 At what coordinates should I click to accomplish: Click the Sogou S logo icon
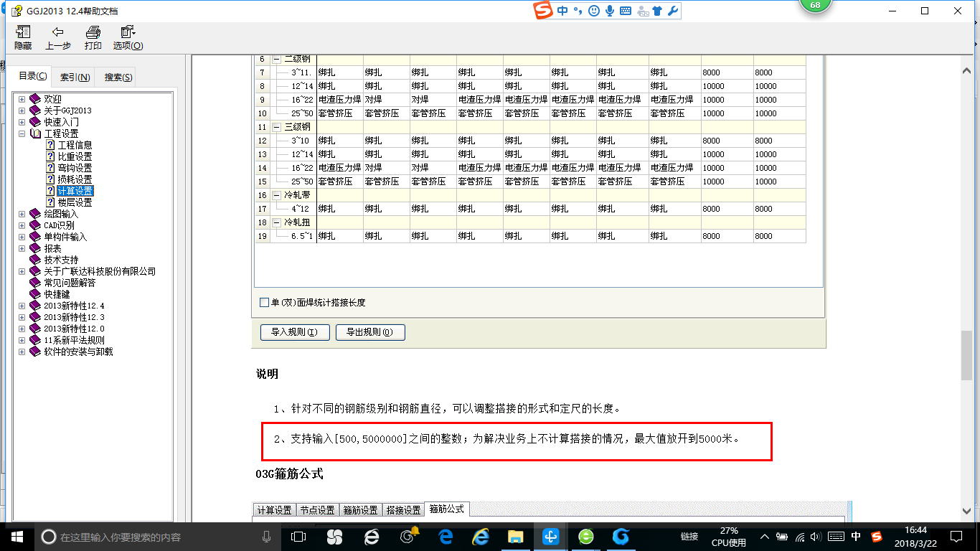tap(545, 11)
